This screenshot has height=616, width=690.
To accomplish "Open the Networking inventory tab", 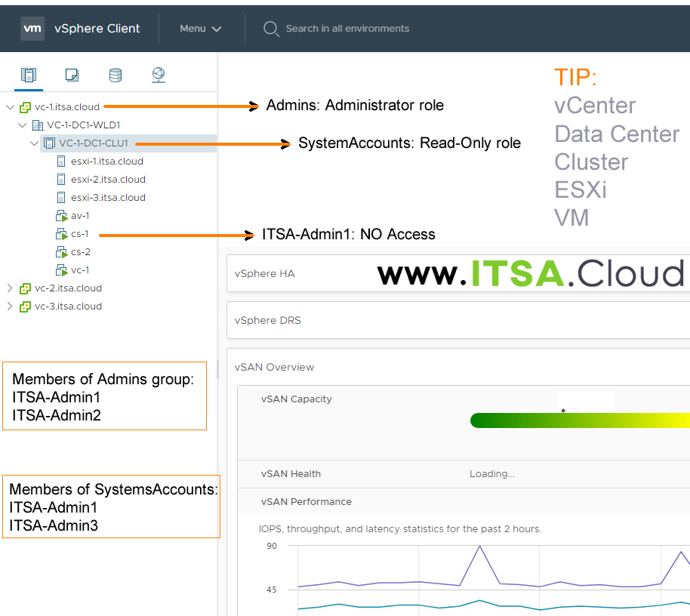I will click(x=159, y=75).
